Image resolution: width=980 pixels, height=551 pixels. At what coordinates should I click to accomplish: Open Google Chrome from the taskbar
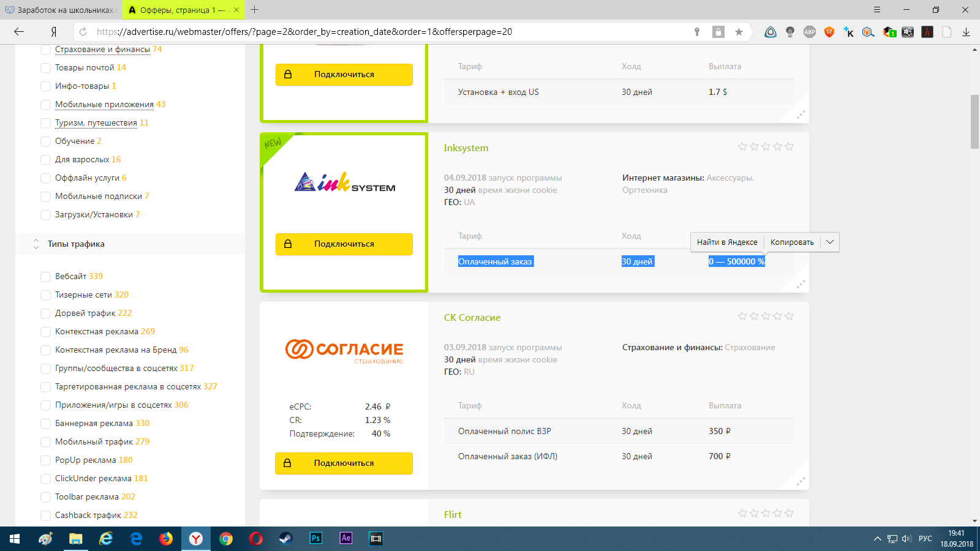coord(226,539)
